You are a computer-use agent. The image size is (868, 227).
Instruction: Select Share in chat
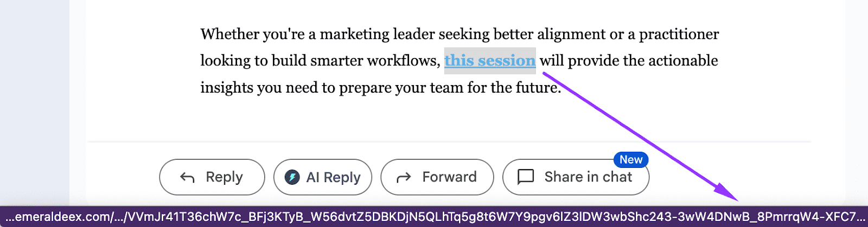click(588, 177)
